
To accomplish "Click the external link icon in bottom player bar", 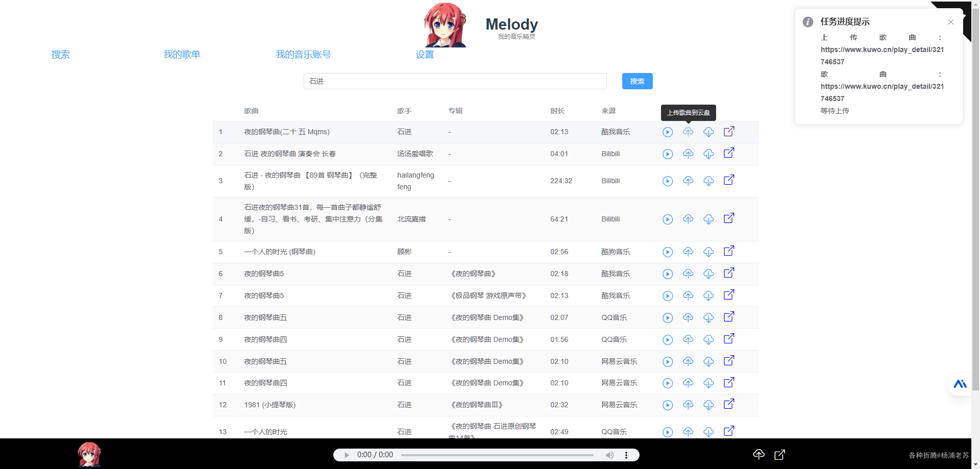I will (780, 455).
